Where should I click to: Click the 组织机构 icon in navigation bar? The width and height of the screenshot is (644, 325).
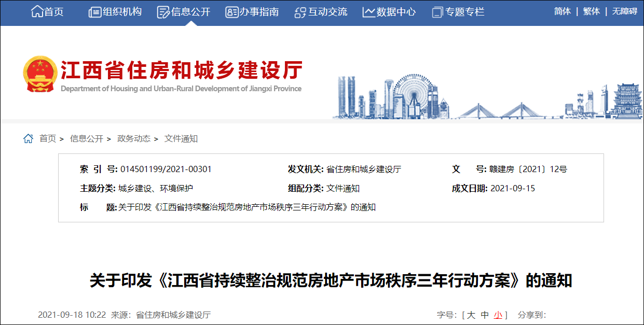point(95,11)
